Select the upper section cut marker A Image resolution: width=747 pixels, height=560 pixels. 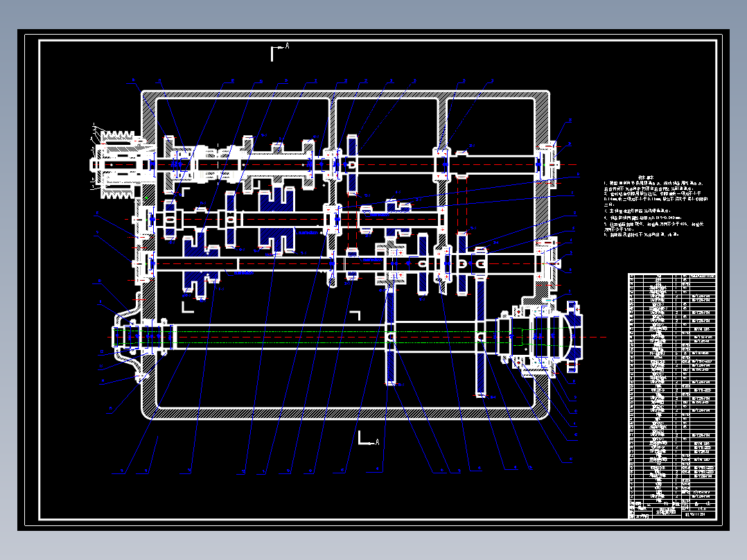point(280,53)
